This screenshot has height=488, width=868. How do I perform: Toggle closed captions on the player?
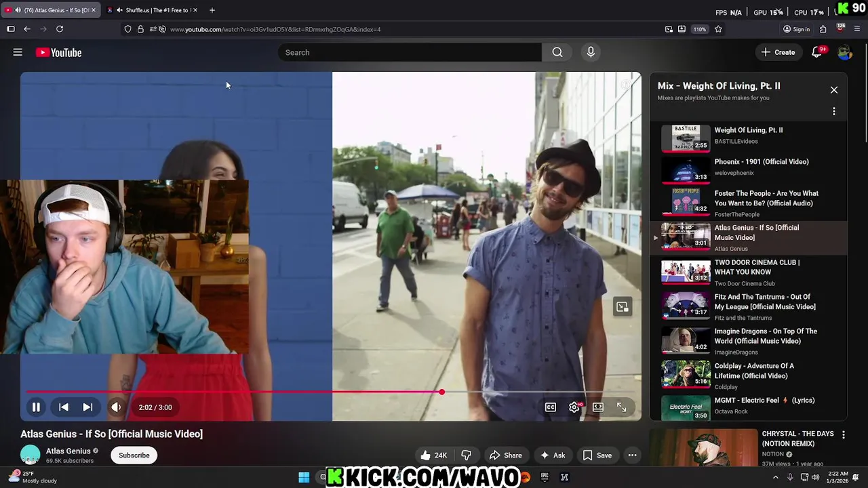pyautogui.click(x=551, y=407)
